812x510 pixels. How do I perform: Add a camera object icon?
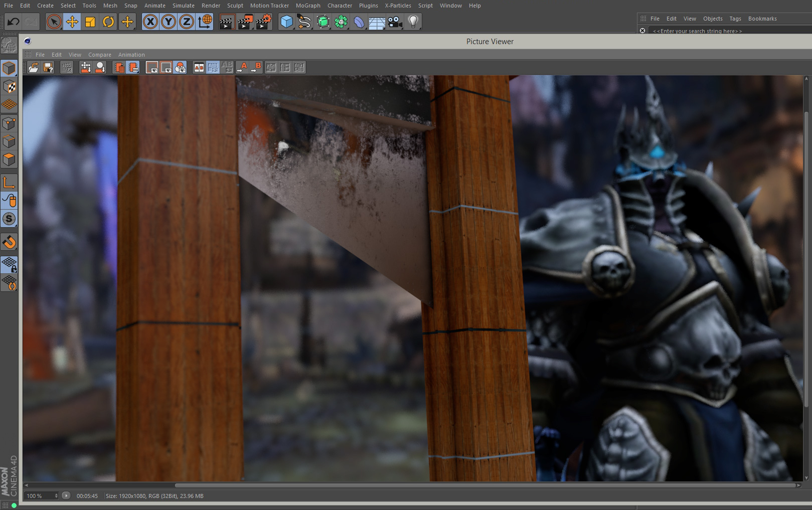click(395, 22)
